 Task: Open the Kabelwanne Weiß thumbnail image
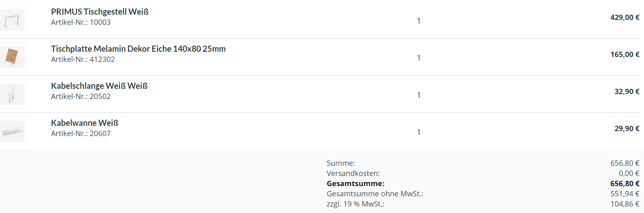[12, 131]
